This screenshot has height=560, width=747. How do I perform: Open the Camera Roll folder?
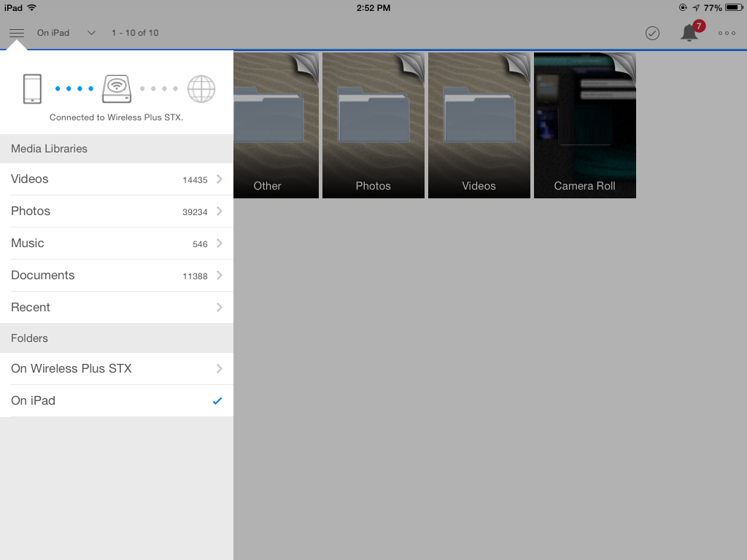584,125
